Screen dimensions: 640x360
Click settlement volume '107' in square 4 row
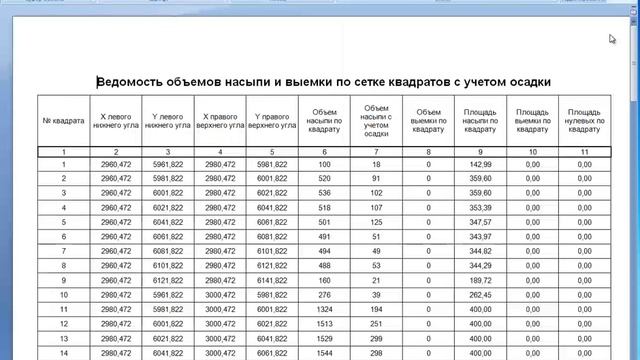click(376, 208)
